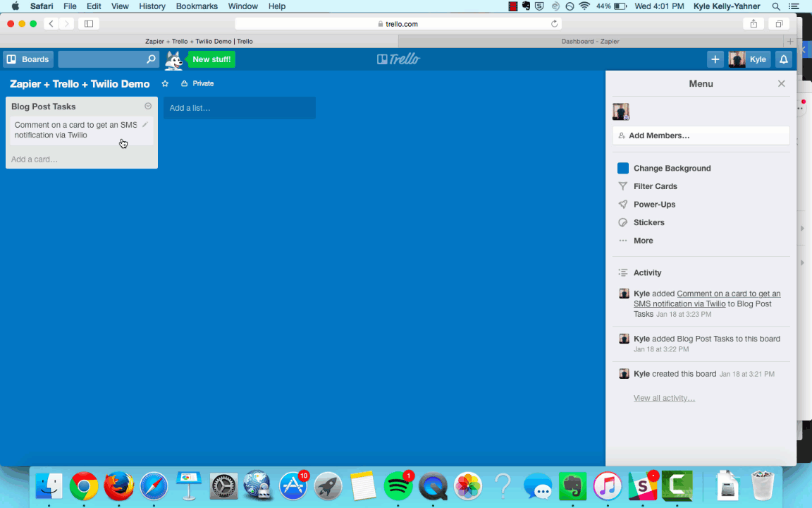Click the trello.com address bar
Viewport: 812px width, 508px height.
398,24
